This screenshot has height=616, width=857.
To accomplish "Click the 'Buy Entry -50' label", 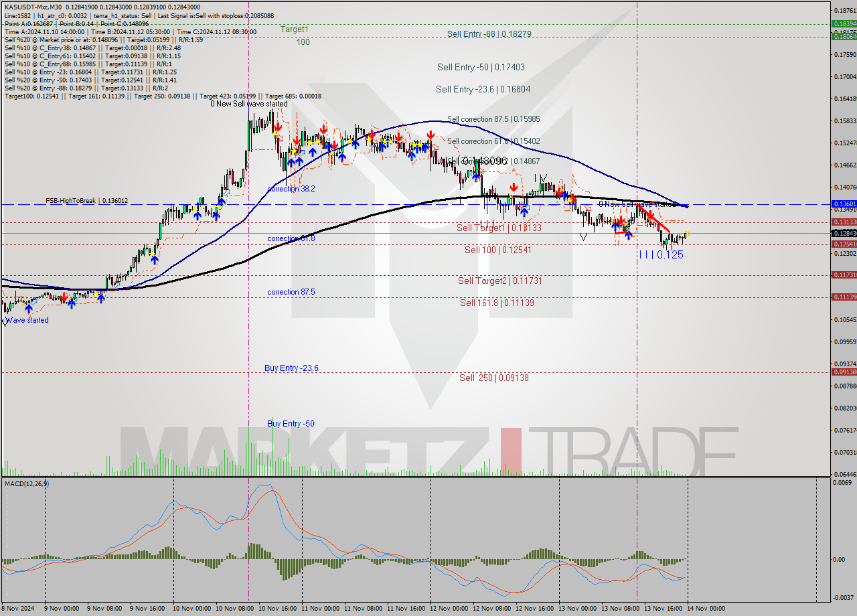I will point(291,424).
